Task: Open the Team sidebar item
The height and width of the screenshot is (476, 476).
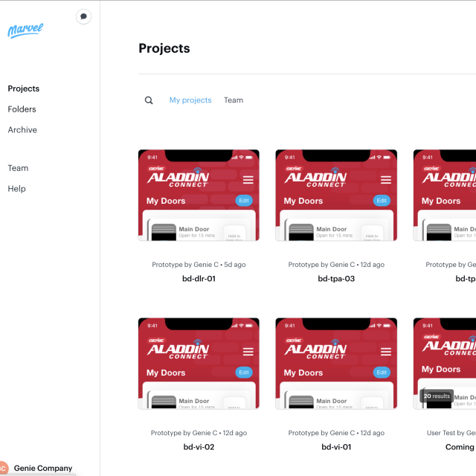Action: (18, 168)
